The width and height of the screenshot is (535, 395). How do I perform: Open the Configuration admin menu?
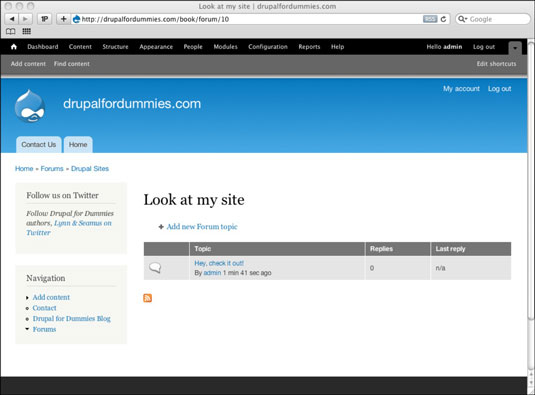268,47
